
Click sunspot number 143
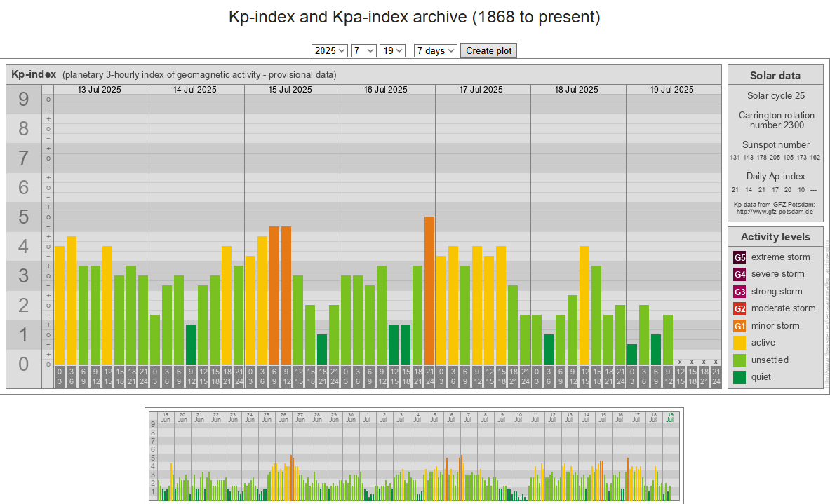[x=748, y=158]
